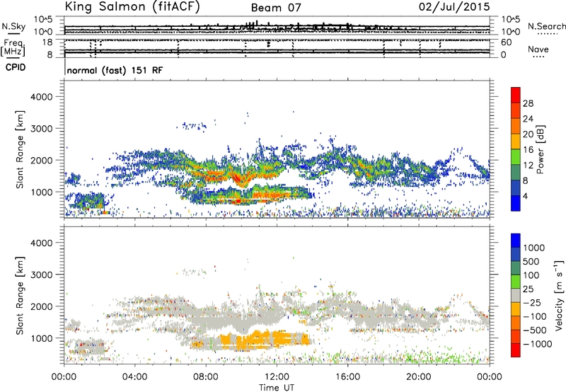The image size is (566, 392).
Task: Click velocity colorbar value 1000
Action: pyautogui.click(x=533, y=248)
